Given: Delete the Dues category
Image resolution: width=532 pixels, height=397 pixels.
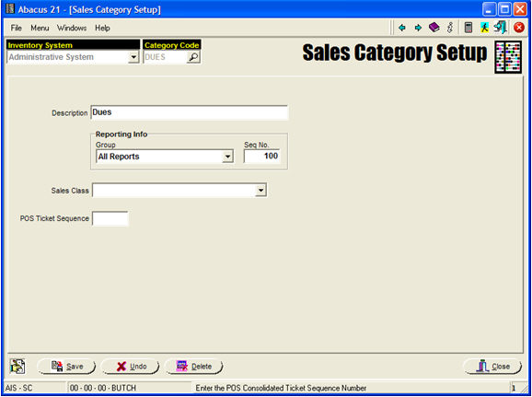Looking at the screenshot, I should 194,367.
